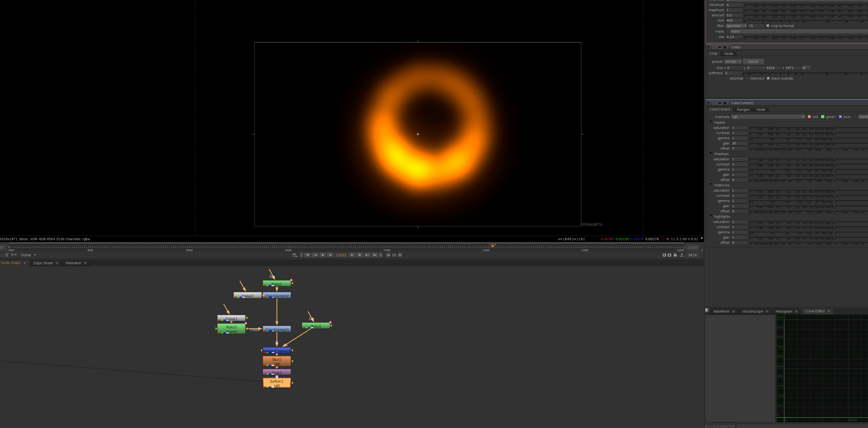
Task: Open the preset format dropdown in Crop1
Action: (x=733, y=62)
